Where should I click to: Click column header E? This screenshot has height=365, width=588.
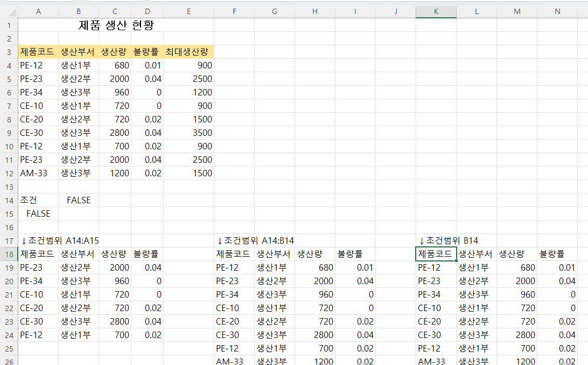click(x=188, y=11)
